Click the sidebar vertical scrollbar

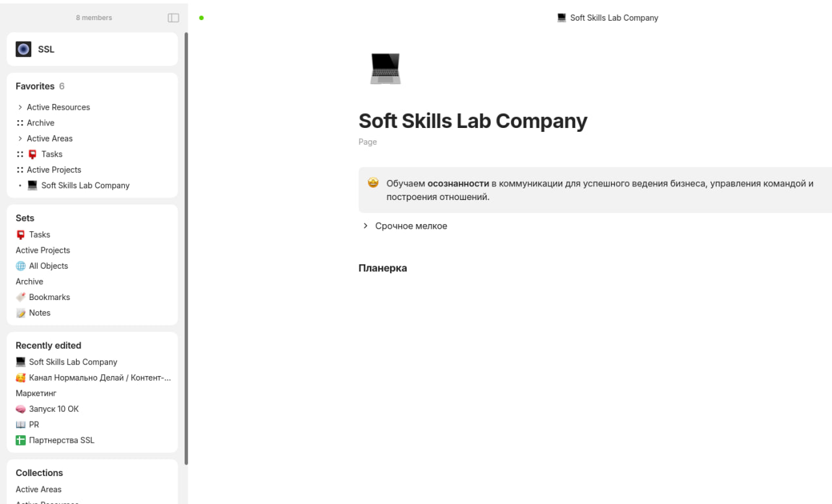pos(187,249)
